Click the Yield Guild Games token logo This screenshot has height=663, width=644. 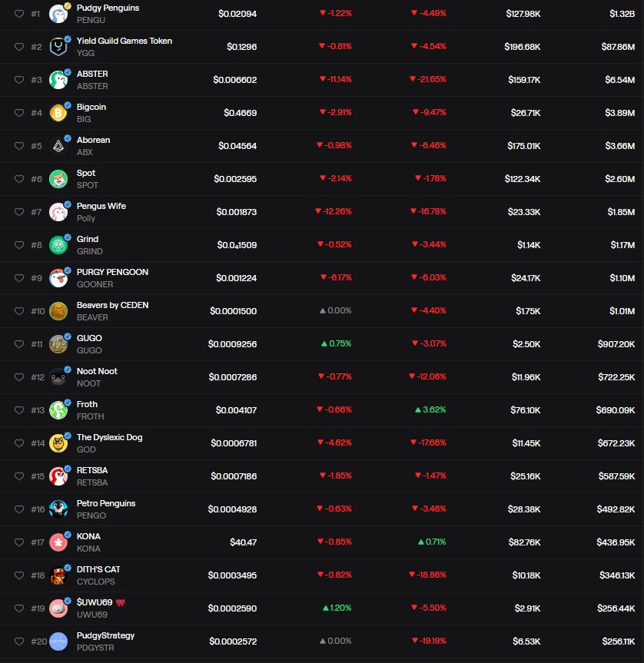pyautogui.click(x=58, y=47)
